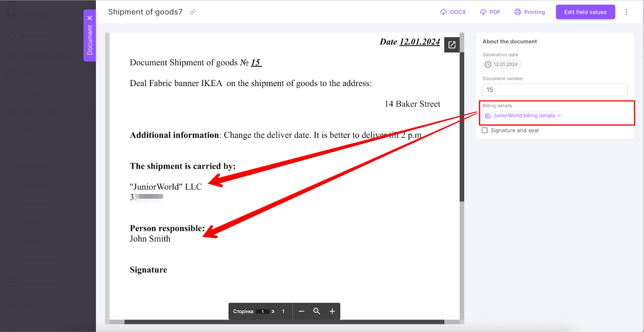Open document preview in new window
The image size is (644, 332).
click(452, 45)
